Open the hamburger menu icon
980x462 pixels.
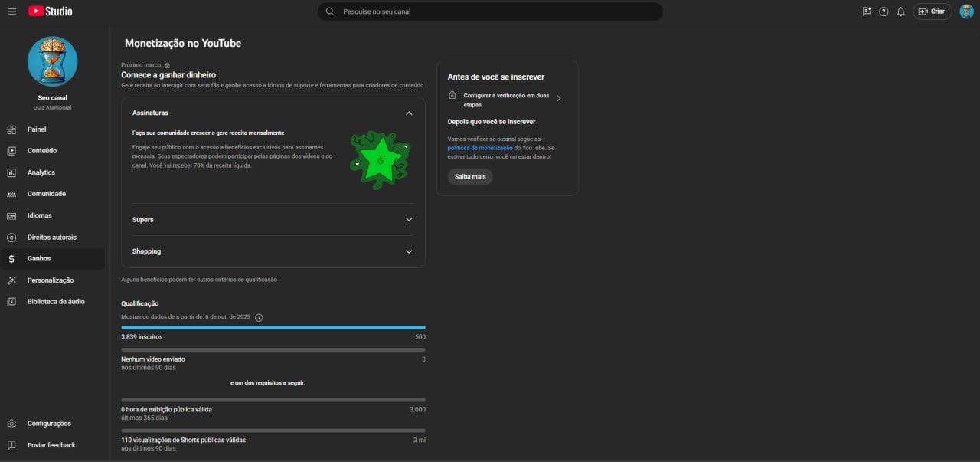pyautogui.click(x=12, y=11)
